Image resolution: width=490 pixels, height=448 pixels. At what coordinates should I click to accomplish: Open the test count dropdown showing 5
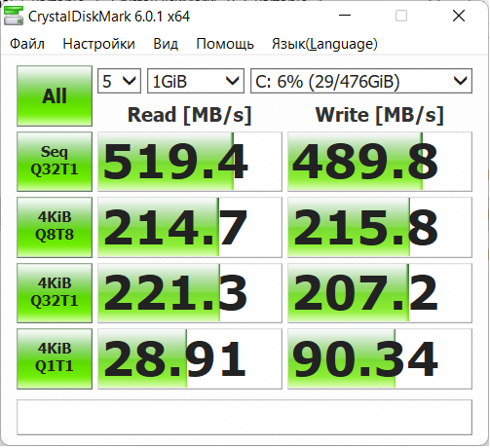click(x=119, y=81)
